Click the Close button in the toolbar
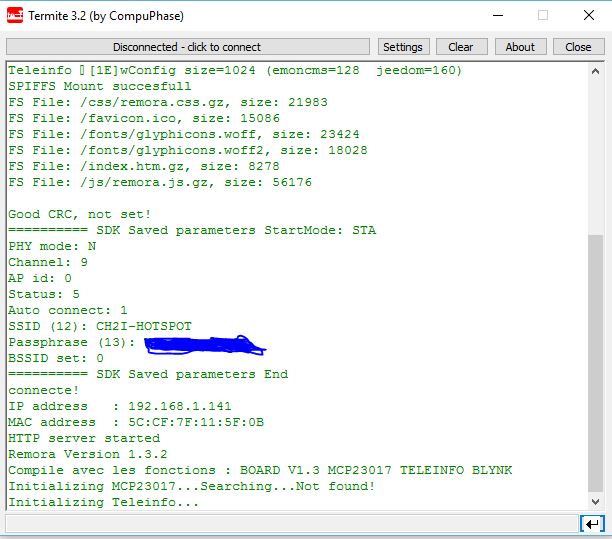The width and height of the screenshot is (612, 539). [x=578, y=47]
